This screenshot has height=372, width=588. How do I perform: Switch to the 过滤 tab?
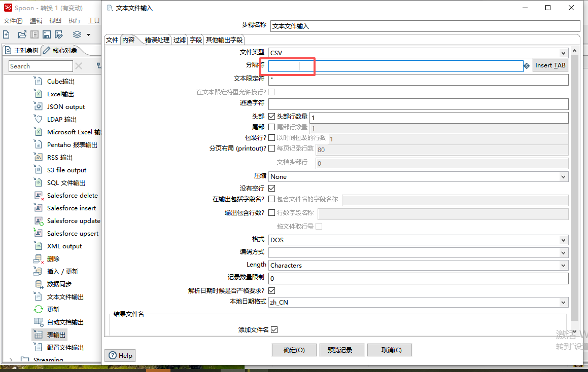[x=179, y=40]
